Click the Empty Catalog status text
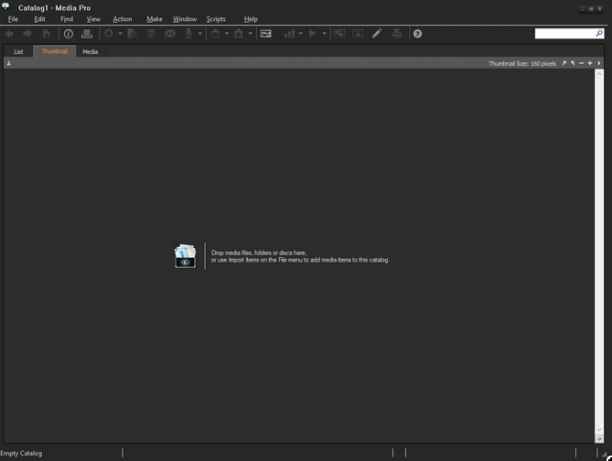 pyautogui.click(x=21, y=453)
